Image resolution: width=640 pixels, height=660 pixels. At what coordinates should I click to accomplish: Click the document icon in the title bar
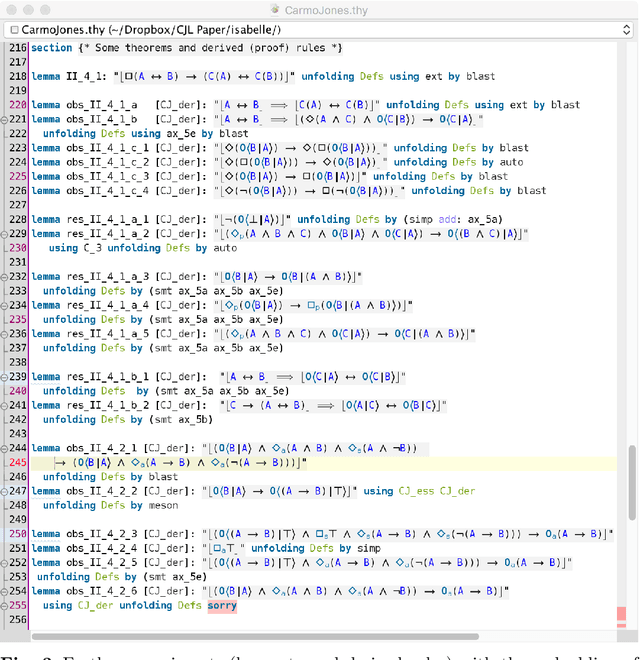pos(278,10)
